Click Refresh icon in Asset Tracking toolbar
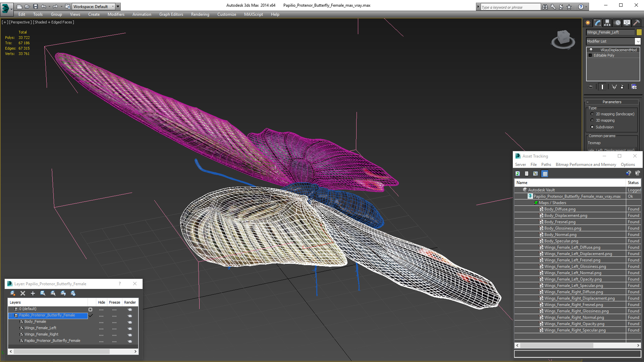This screenshot has height=362, width=644. (518, 174)
